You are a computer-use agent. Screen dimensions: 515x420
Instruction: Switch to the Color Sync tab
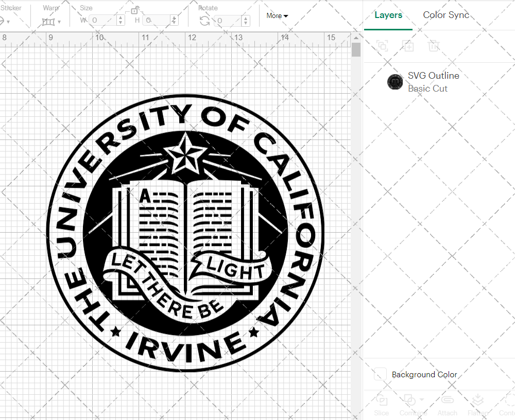446,15
